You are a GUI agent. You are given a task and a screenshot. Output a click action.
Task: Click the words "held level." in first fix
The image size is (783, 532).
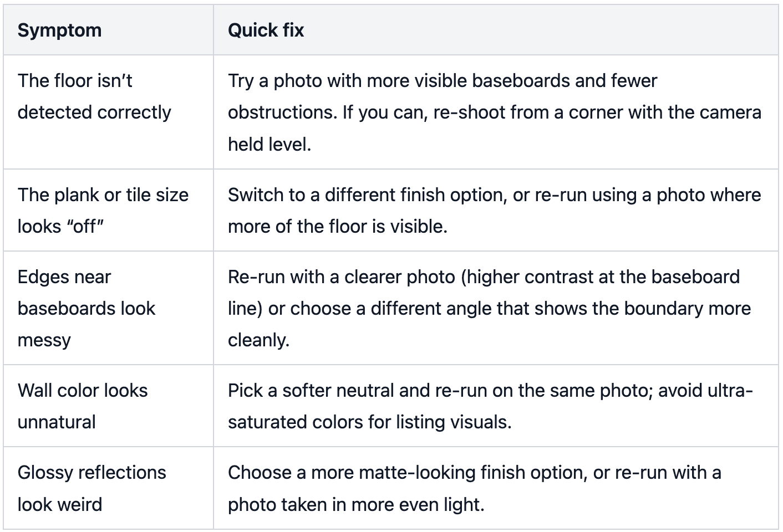(x=270, y=145)
